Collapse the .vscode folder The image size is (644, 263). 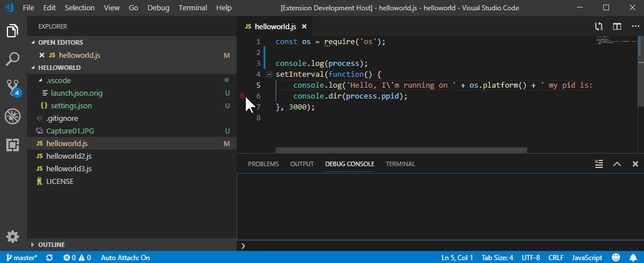click(x=40, y=80)
